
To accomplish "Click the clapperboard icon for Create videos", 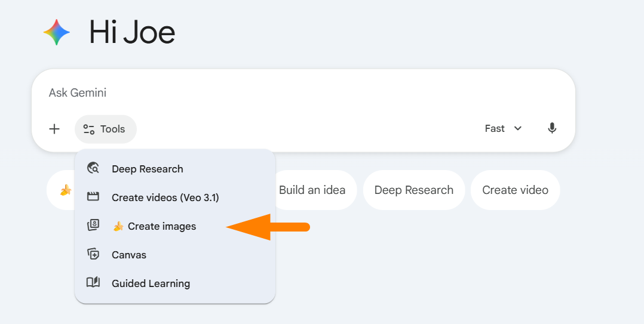I will (93, 197).
